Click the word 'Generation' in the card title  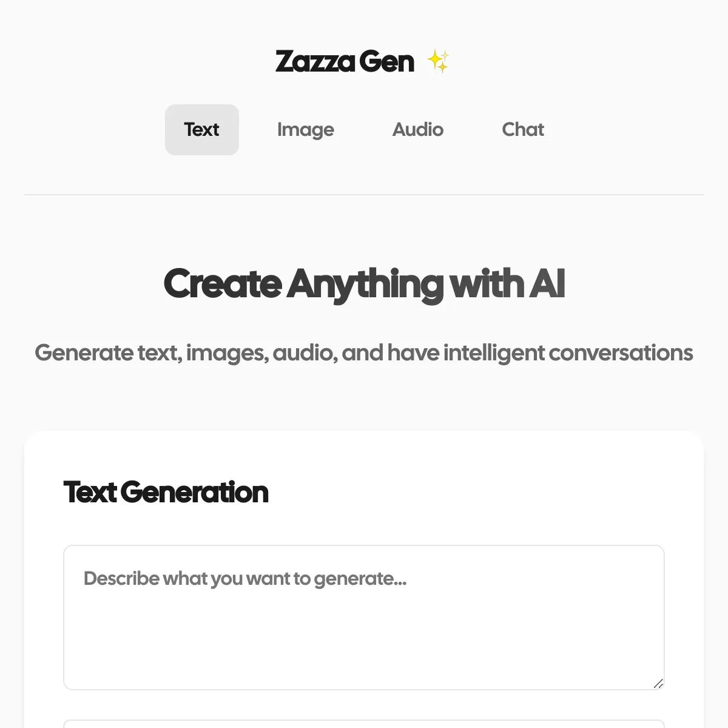(194, 492)
